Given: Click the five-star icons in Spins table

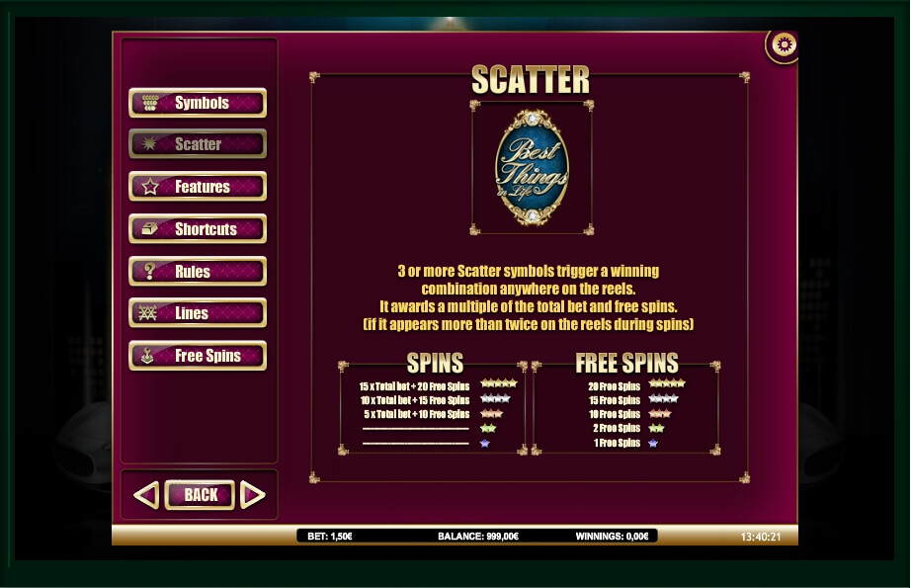Looking at the screenshot, I should 499,383.
